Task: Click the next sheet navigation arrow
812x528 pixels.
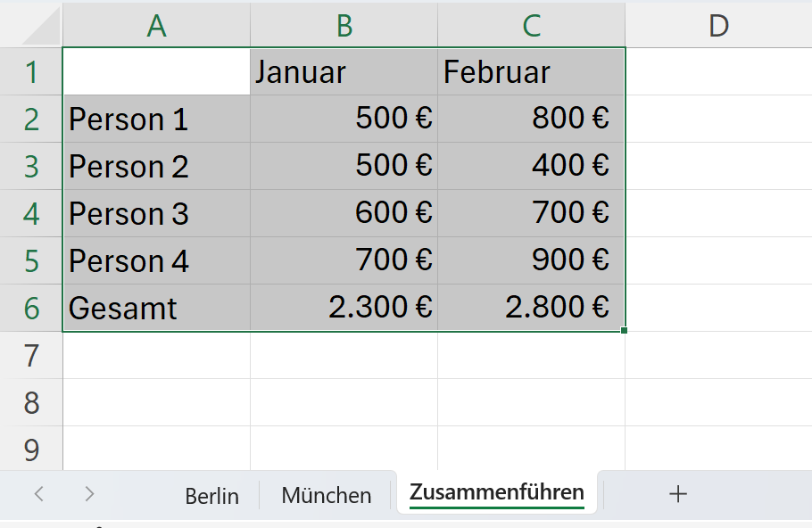Action: (88, 493)
